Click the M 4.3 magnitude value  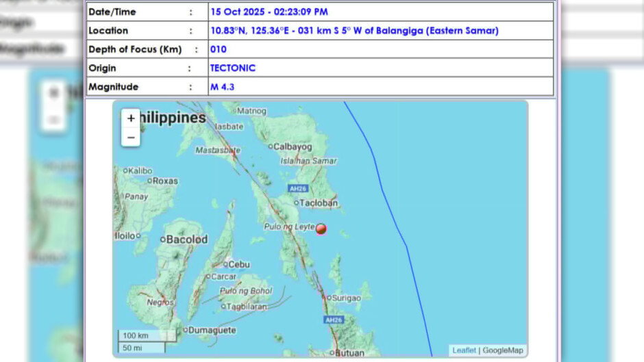[x=222, y=87]
